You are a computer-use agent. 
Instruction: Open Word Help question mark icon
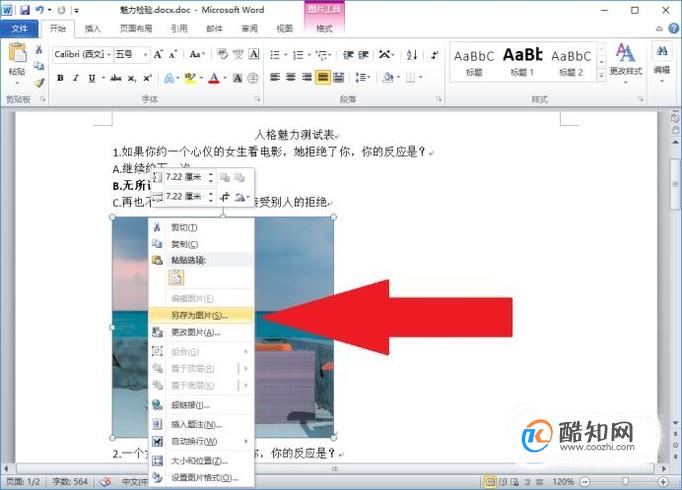pyautogui.click(x=673, y=28)
